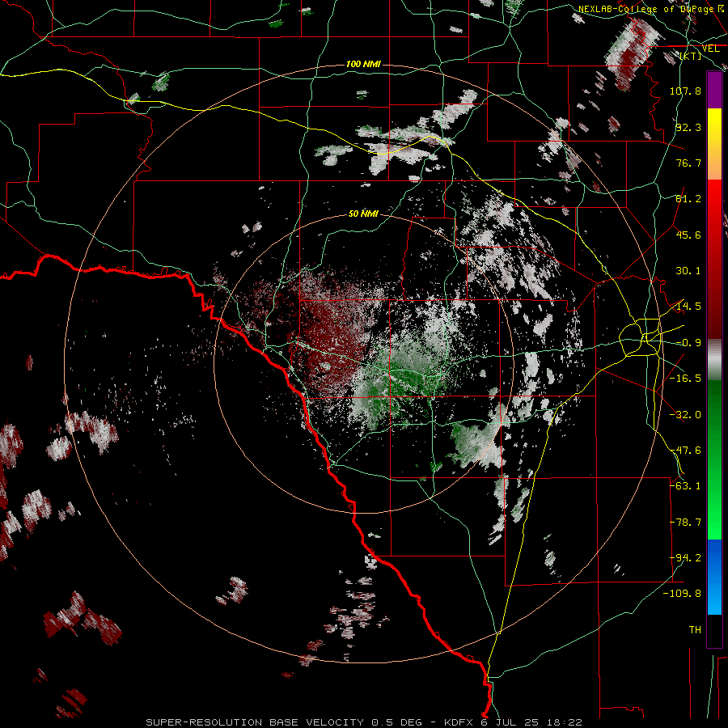The image size is (728, 728).
Task: Click the green band on velocity color bar
Action: click(714, 459)
